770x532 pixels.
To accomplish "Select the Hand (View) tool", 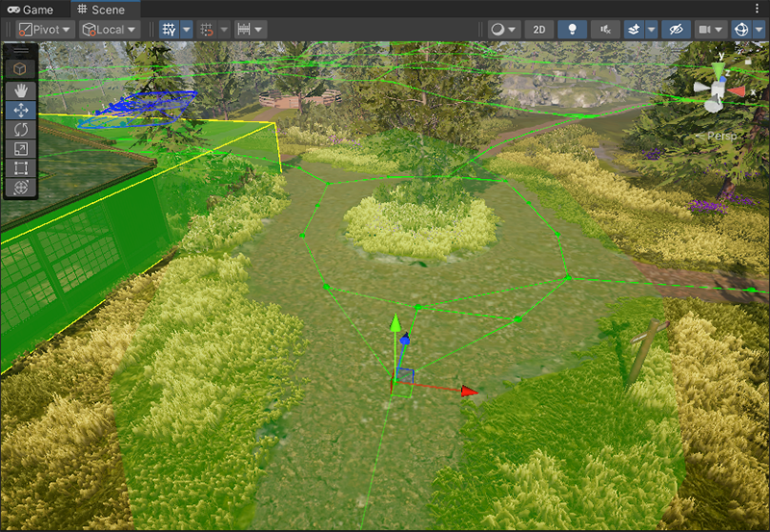I will tap(21, 89).
